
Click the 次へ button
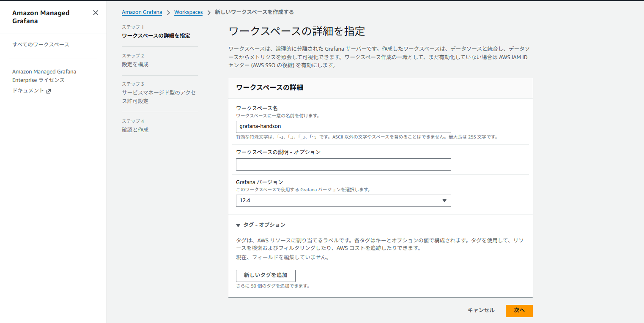(x=519, y=311)
